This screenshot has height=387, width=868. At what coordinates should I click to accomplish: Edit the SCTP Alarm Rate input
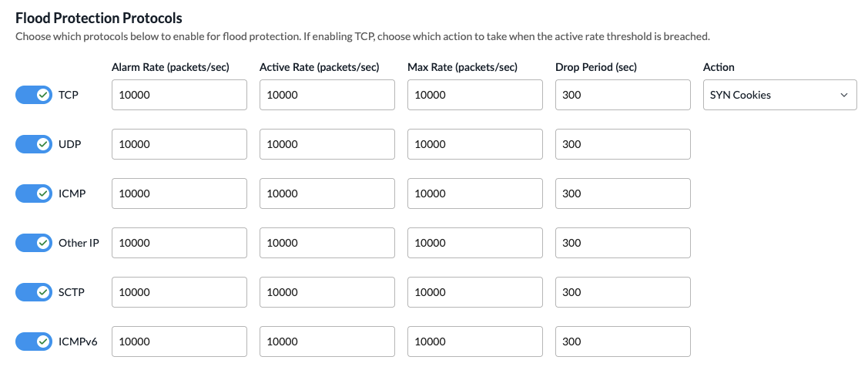(x=179, y=292)
